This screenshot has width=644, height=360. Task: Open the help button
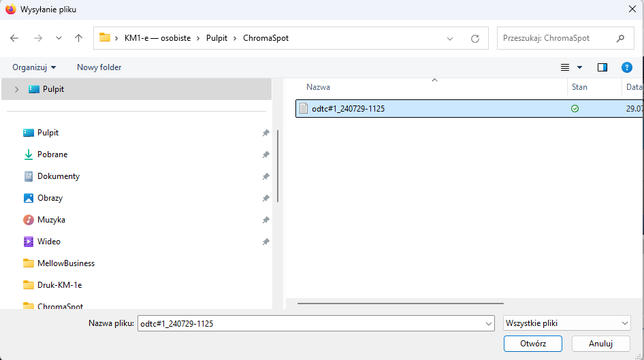627,67
